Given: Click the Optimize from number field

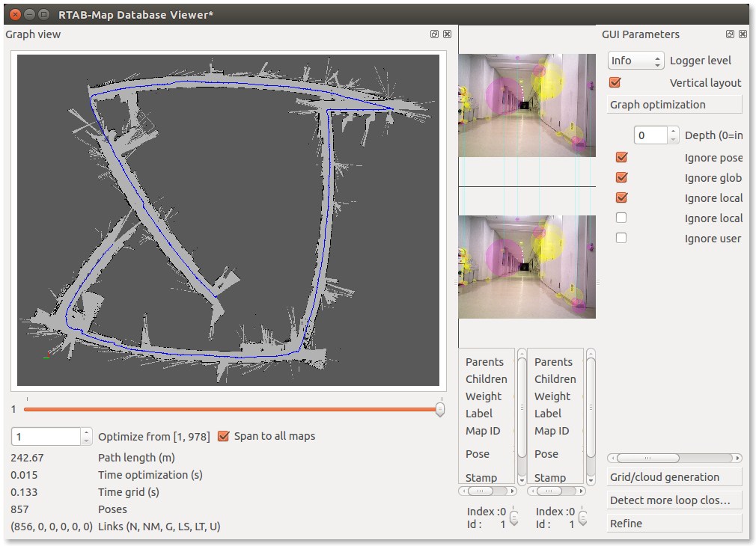Looking at the screenshot, I should [x=45, y=436].
